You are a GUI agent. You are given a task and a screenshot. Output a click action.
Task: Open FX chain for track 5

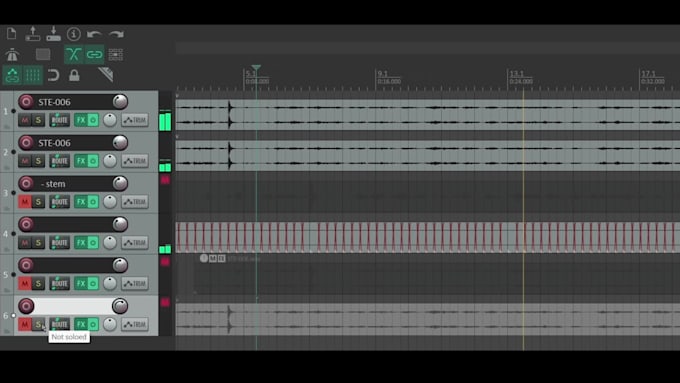(81, 283)
